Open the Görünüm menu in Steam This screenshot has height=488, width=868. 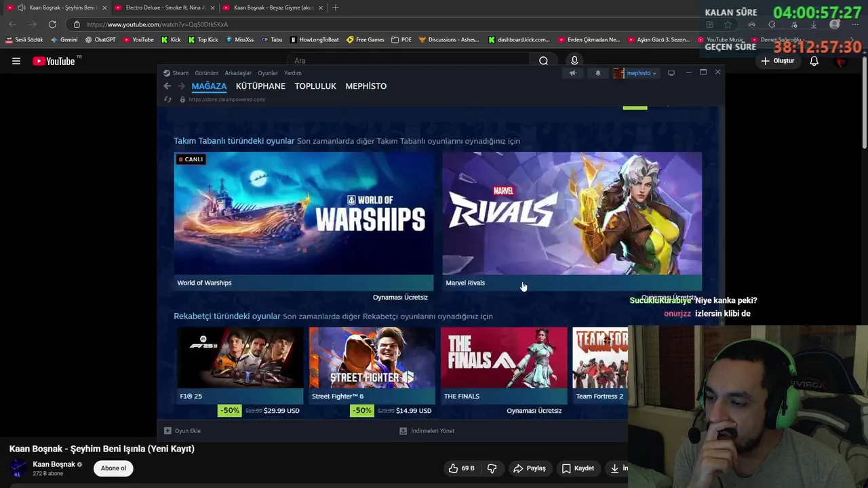[x=206, y=73]
